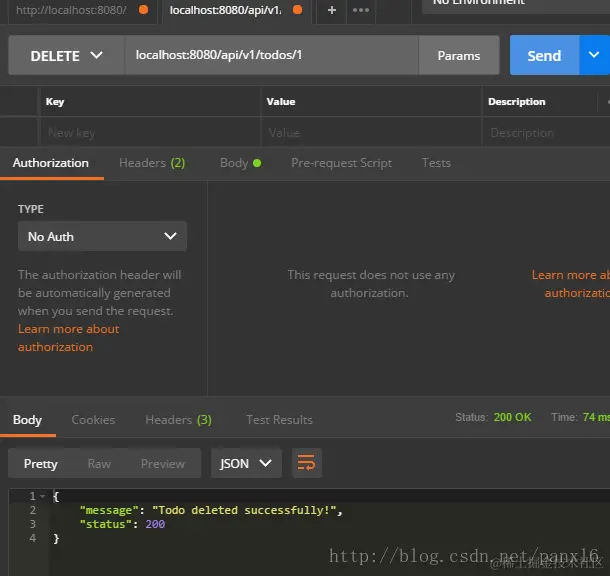Open the Pre-request Script tab
Screen dimensions: 610x576
click(x=341, y=163)
